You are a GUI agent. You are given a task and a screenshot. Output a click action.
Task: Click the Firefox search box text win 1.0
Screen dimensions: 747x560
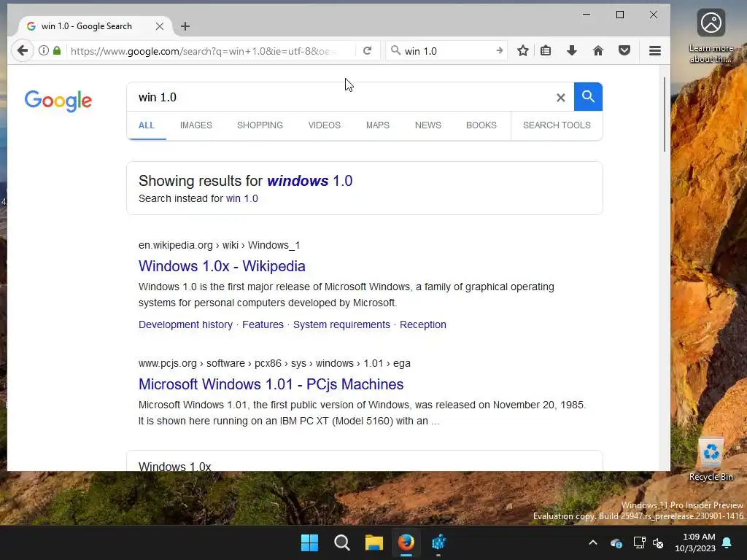click(421, 51)
